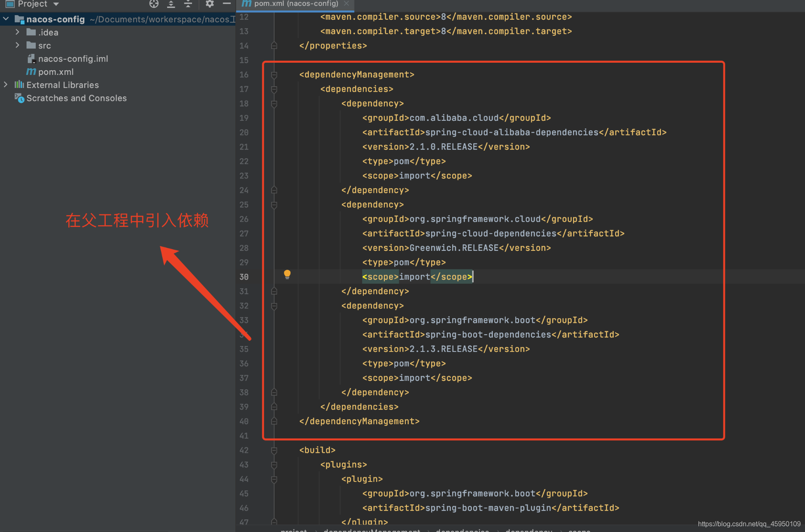Fold the build block at line 42
Viewport: 805px width, 532px height.
click(274, 450)
